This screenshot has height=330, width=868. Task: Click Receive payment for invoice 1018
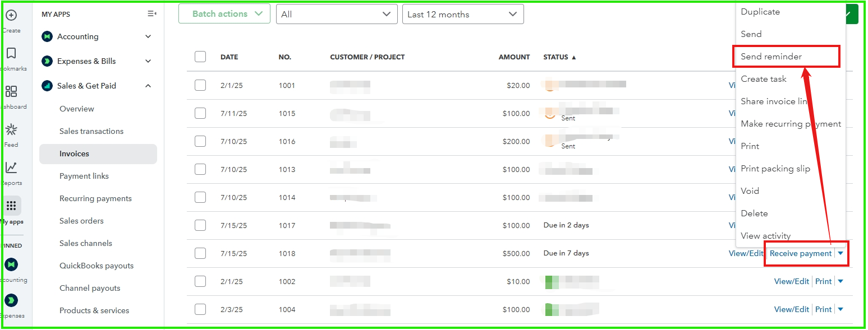point(800,253)
